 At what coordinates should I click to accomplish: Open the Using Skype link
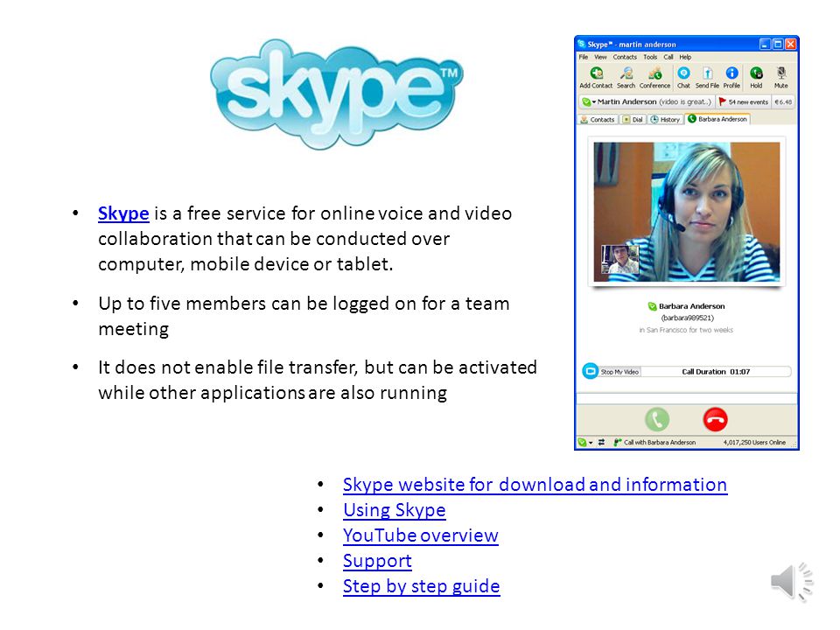(x=395, y=510)
